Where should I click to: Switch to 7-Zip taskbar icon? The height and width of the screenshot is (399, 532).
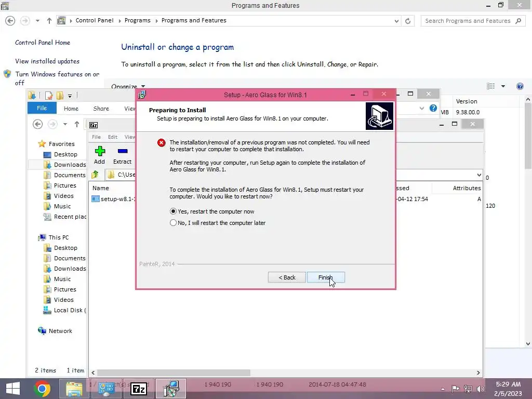pyautogui.click(x=138, y=389)
